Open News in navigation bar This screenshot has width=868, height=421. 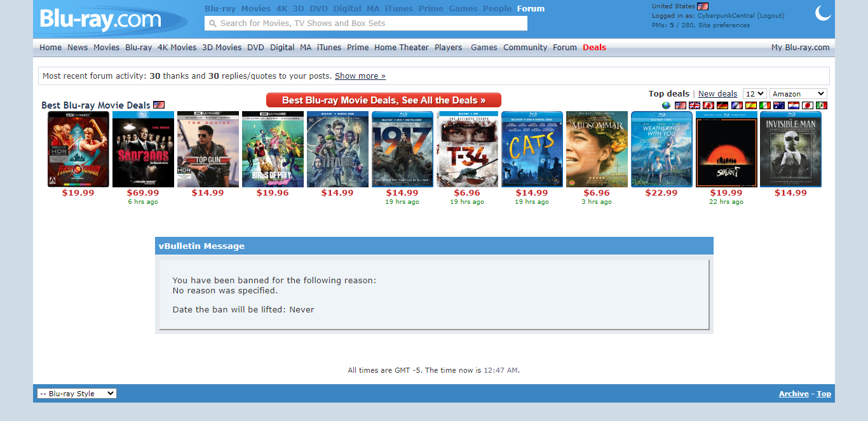pos(78,48)
